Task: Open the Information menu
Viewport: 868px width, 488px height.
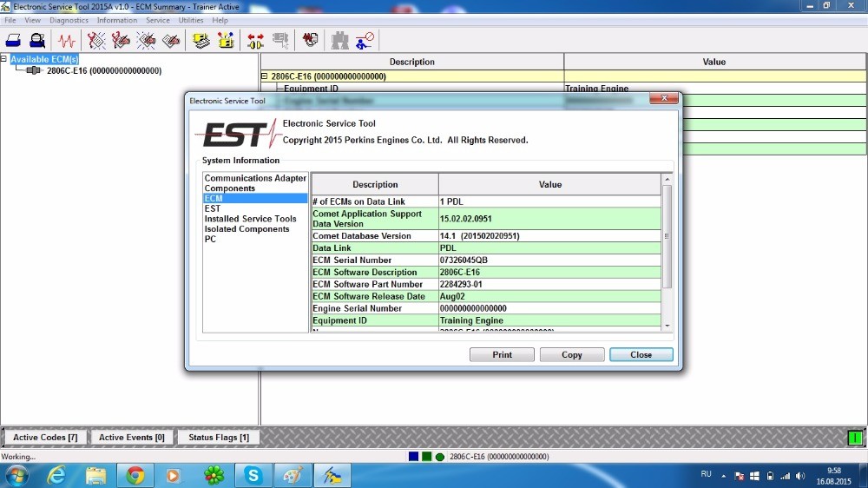Action: pyautogui.click(x=117, y=20)
